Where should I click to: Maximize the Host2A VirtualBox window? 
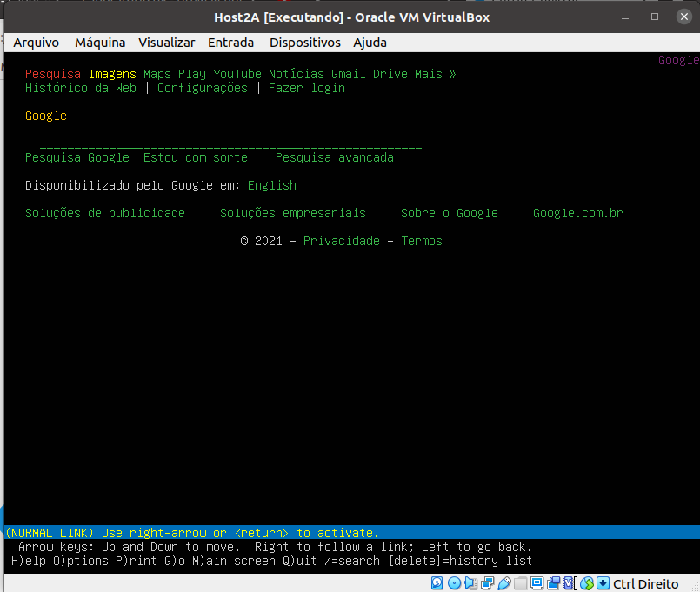pos(655,17)
